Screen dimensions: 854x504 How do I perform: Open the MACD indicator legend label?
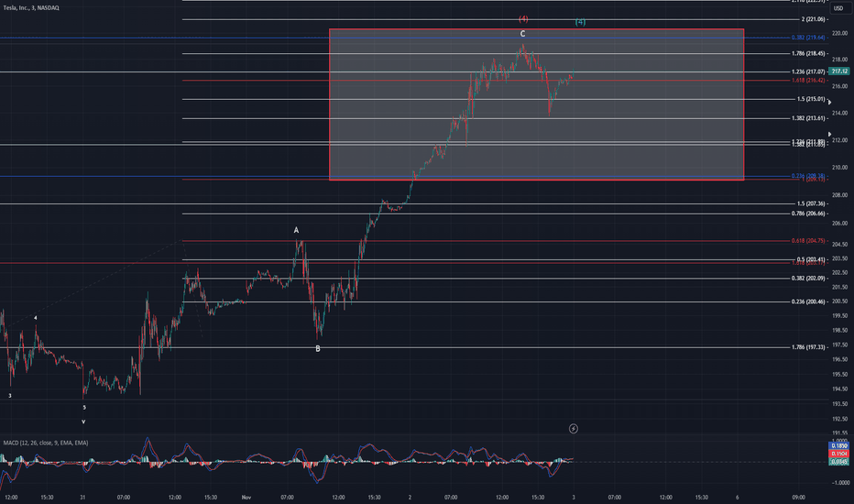pyautogui.click(x=46, y=443)
